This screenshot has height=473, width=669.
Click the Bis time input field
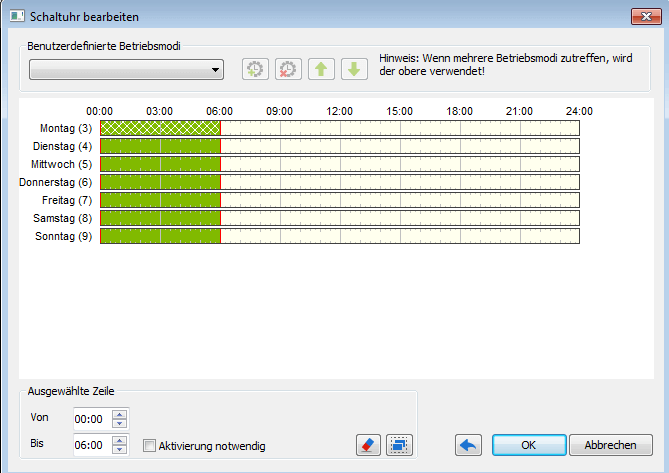pyautogui.click(x=92, y=445)
